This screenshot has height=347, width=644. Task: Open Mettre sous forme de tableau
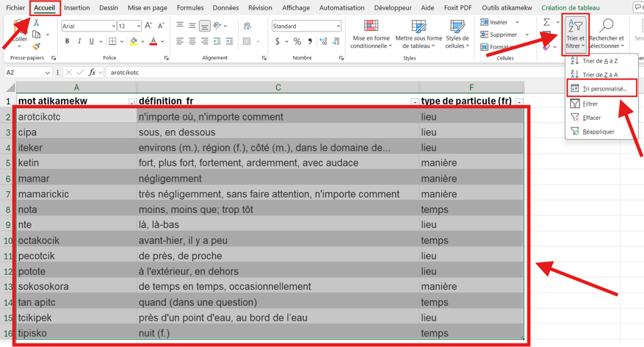point(419,34)
